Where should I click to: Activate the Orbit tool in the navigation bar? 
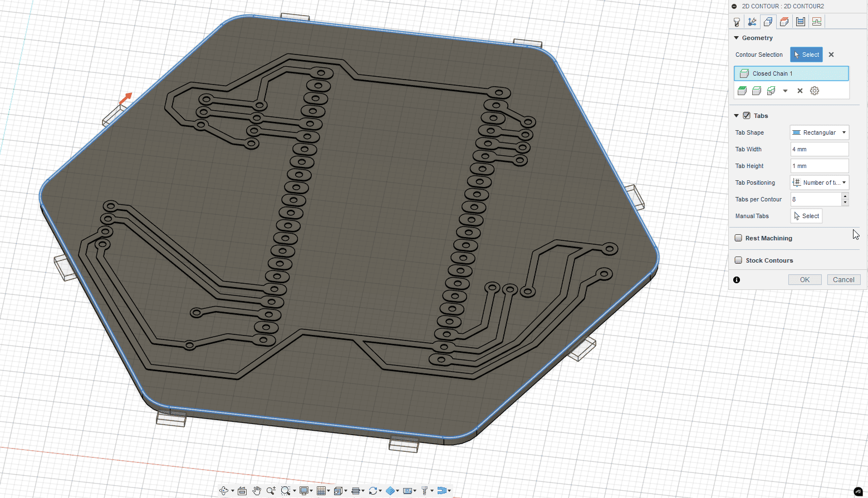[224, 491]
